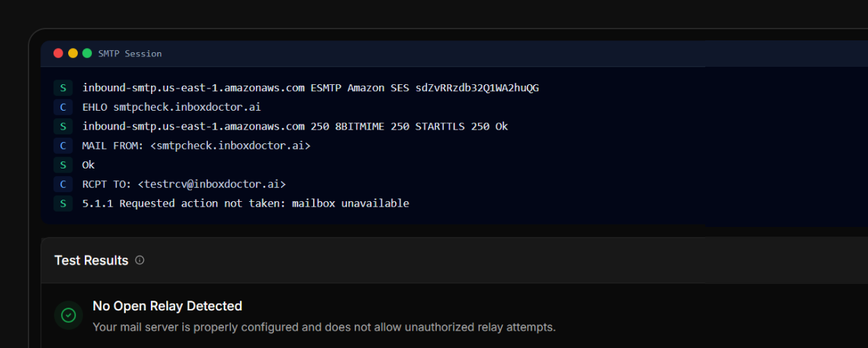Click the S badge on the 5.1.1 error line
The image size is (868, 348).
click(x=63, y=204)
